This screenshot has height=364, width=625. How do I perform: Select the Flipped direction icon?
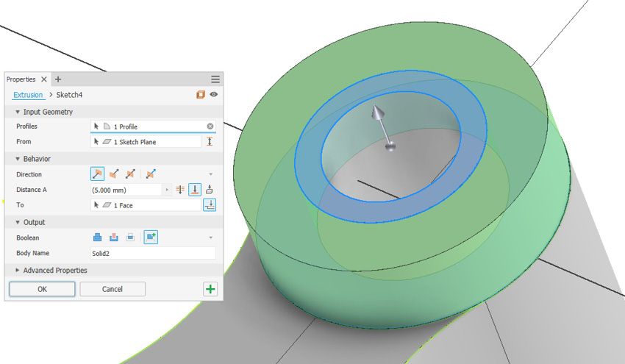[114, 174]
